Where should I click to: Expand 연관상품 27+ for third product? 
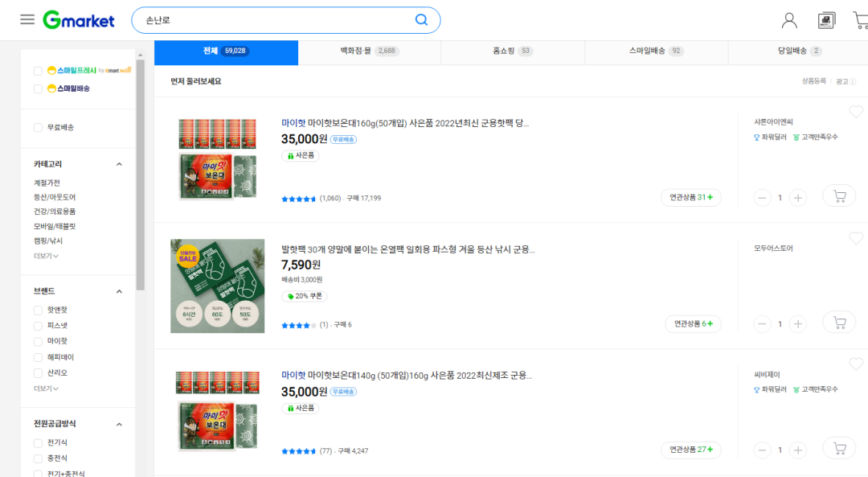tap(691, 450)
